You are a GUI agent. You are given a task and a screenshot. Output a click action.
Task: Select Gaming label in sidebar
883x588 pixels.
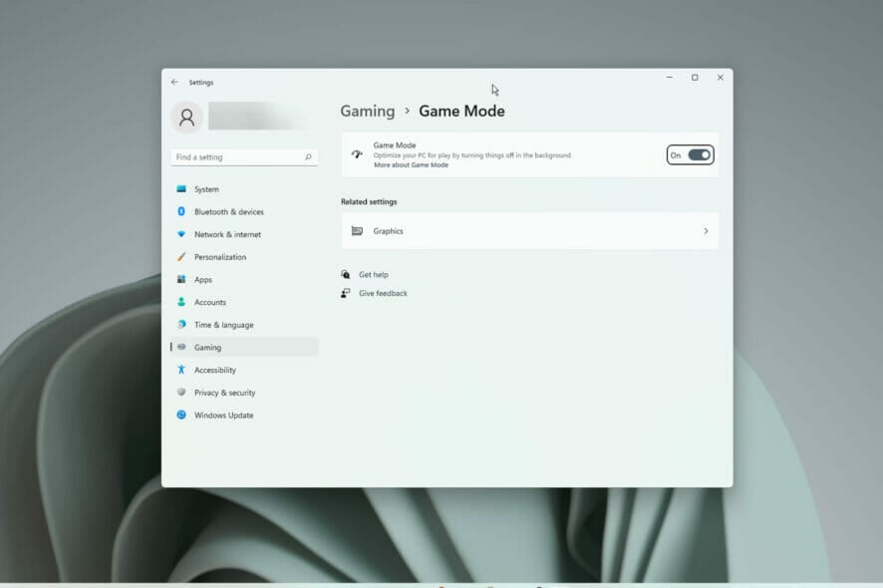click(208, 348)
